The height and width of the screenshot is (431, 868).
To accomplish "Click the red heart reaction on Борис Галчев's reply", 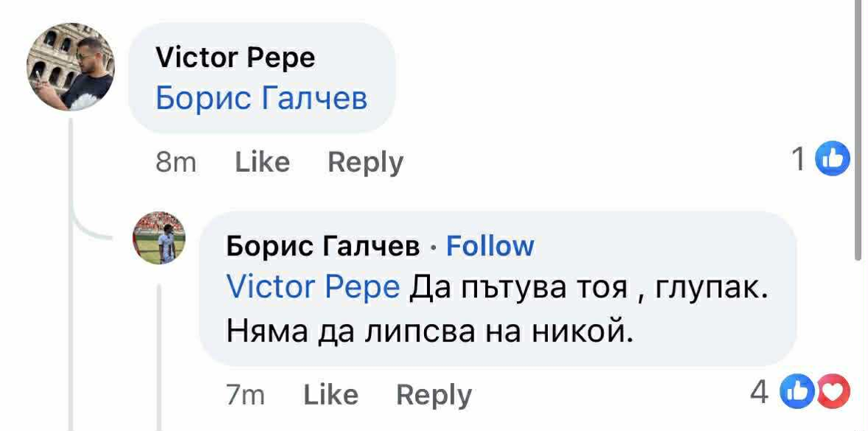I will click(836, 393).
